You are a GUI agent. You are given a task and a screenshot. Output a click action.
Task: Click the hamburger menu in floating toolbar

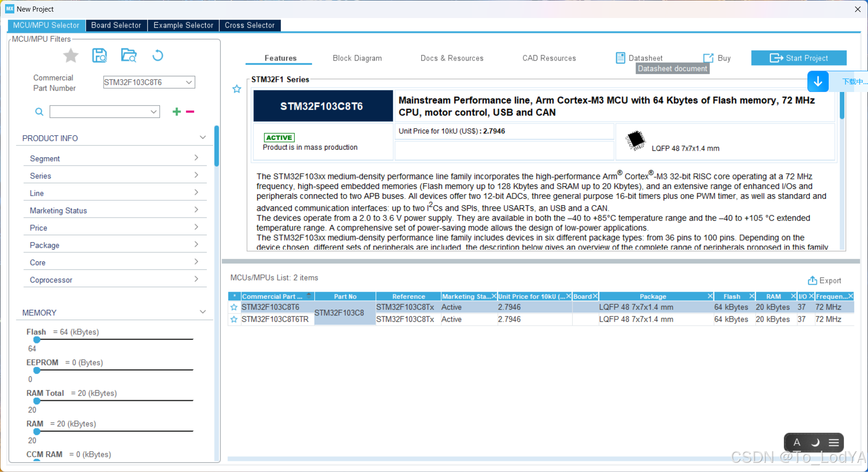pos(833,442)
